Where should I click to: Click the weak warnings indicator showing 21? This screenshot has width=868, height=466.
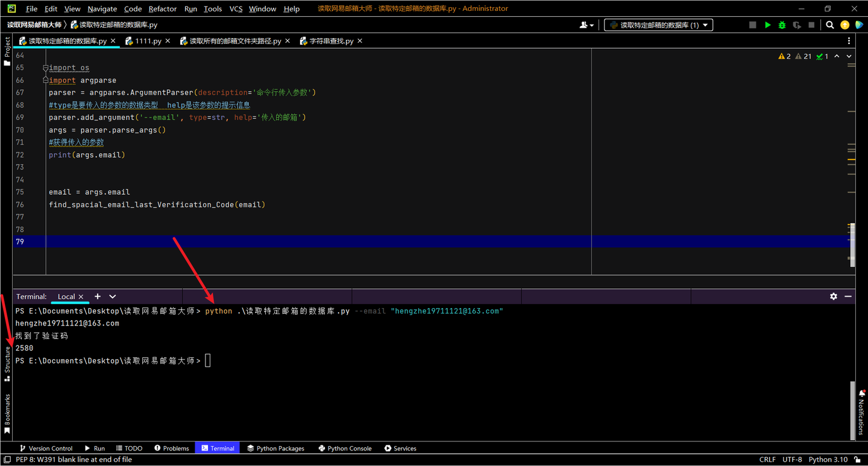pos(804,56)
